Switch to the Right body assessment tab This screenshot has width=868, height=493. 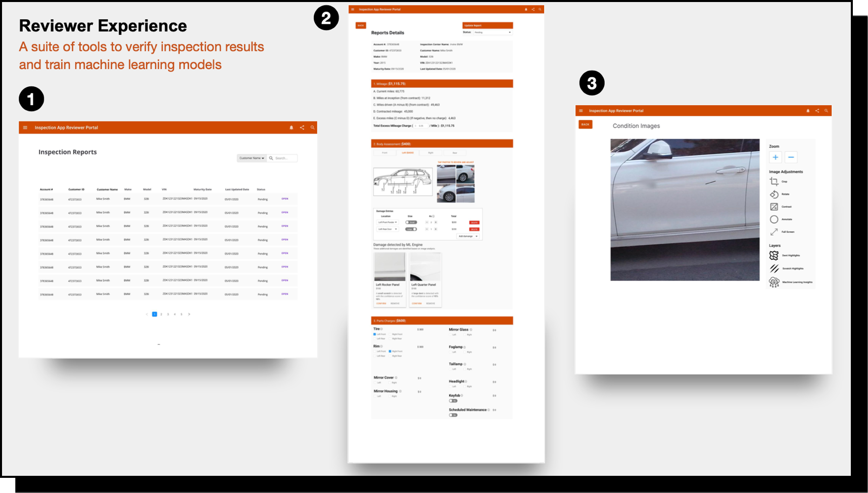point(430,153)
